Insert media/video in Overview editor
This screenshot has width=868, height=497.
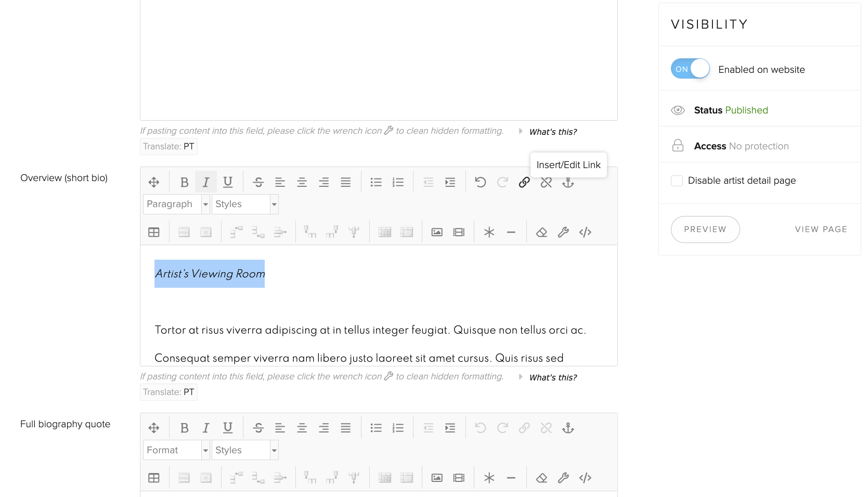click(459, 232)
